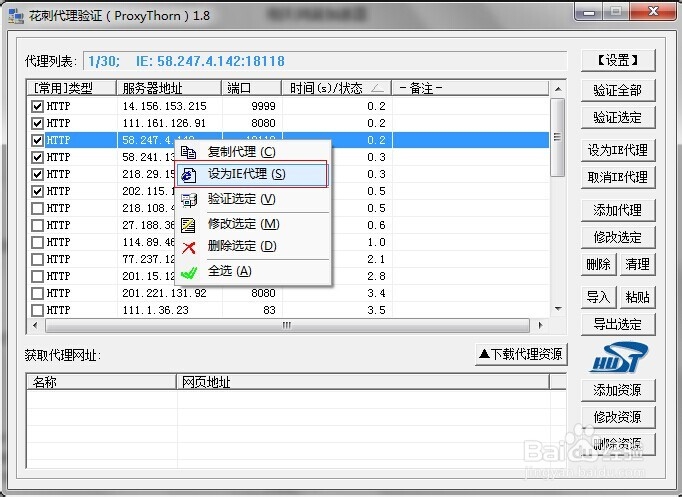The width and height of the screenshot is (682, 497).
Task: Click the HUST logo
Action: (618, 357)
